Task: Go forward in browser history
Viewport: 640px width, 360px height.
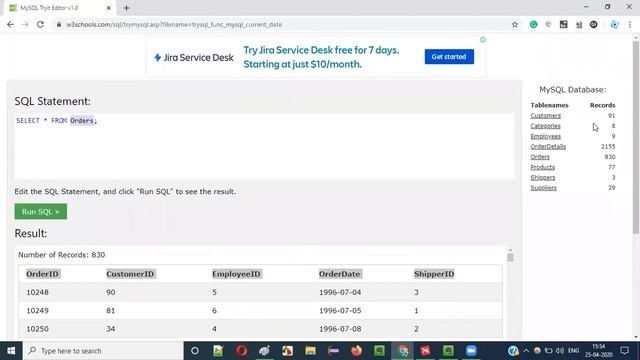Action: tap(25, 24)
